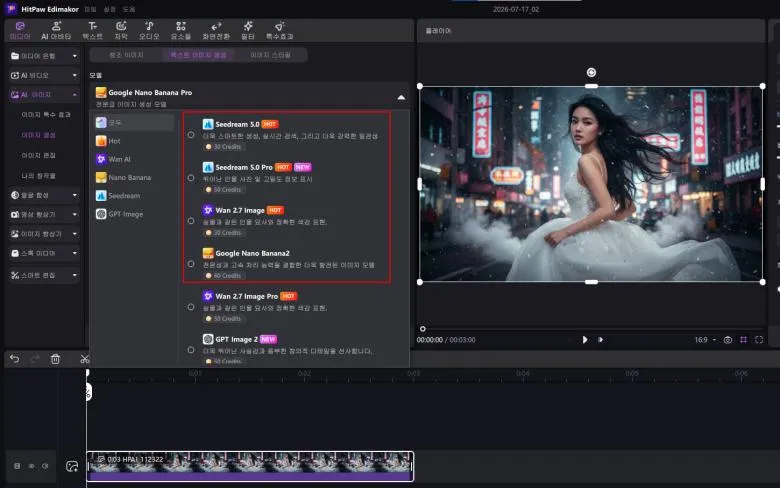This screenshot has height=488, width=780.
Task: Click the player progress bar knob
Action: (x=422, y=329)
